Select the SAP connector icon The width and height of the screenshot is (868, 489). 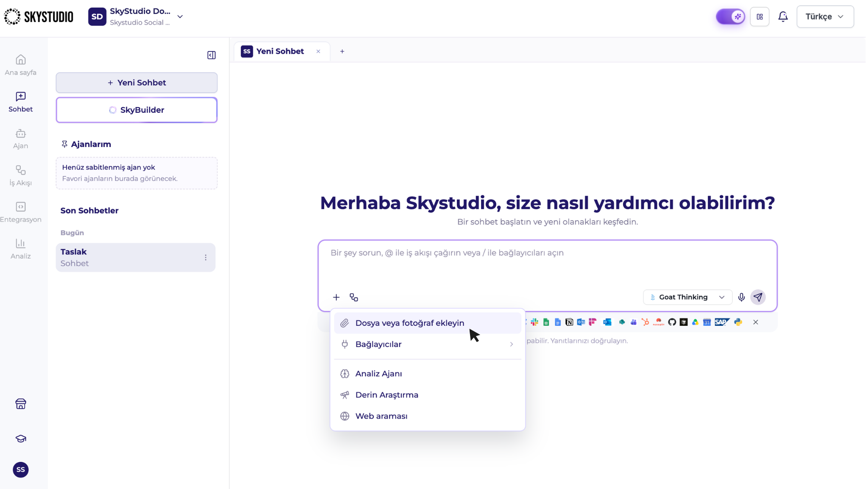click(x=722, y=322)
